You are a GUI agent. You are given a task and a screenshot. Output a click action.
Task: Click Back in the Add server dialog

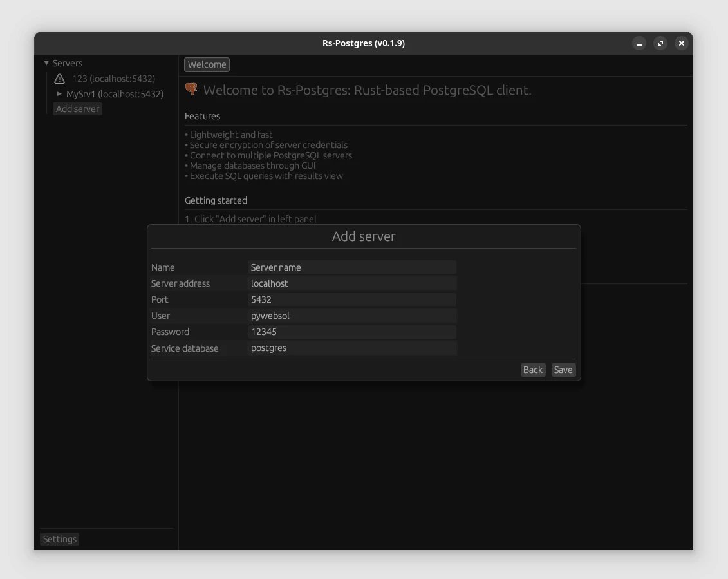[532, 369]
